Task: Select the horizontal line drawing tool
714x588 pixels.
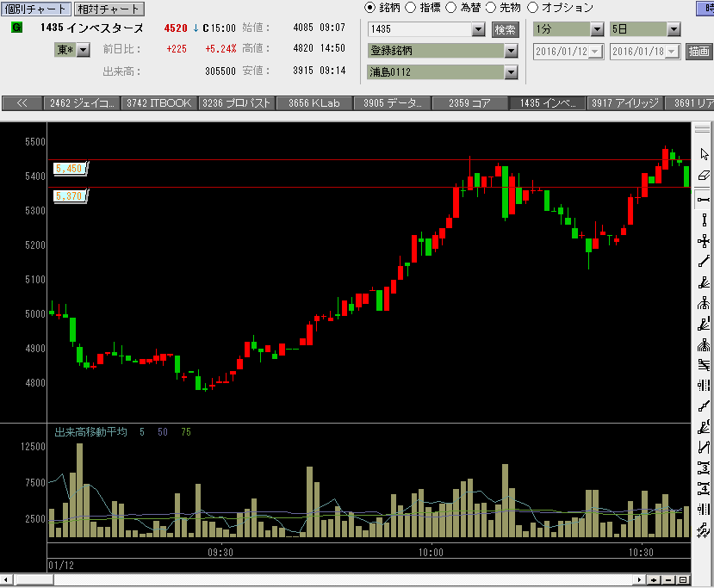Action: point(704,200)
